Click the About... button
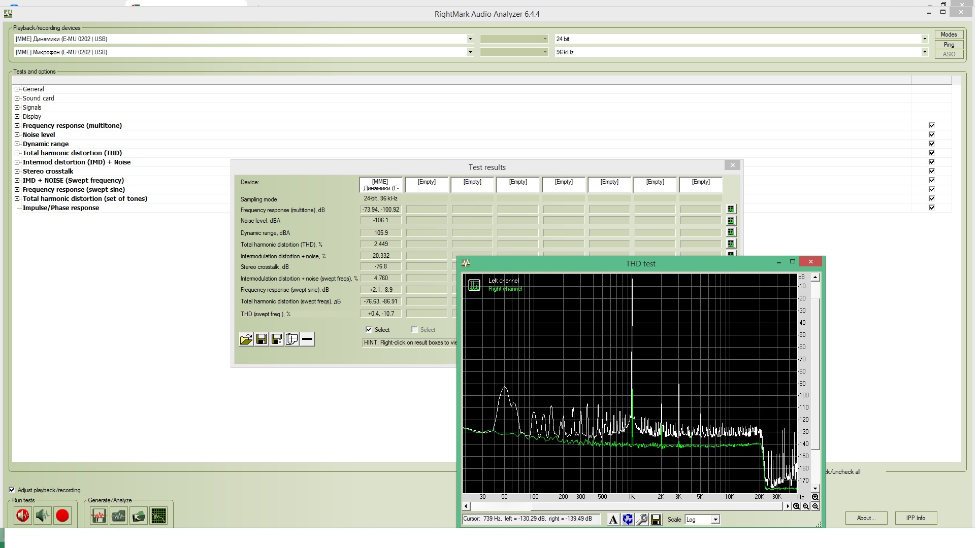Screen dimensions: 980x548 [866, 518]
